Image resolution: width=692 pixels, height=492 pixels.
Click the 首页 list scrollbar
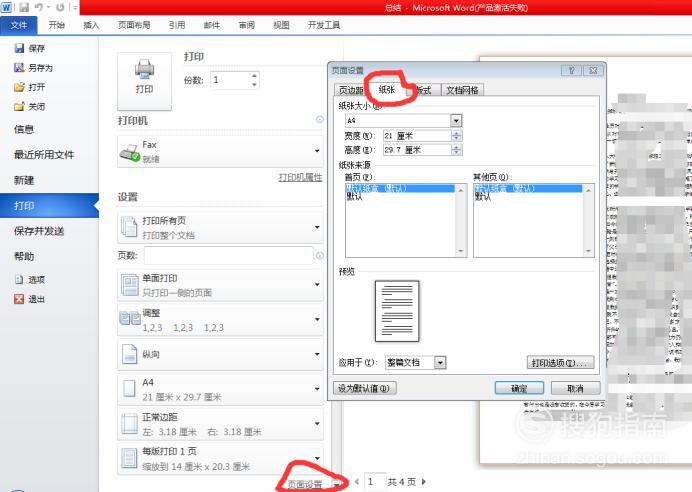click(x=461, y=220)
